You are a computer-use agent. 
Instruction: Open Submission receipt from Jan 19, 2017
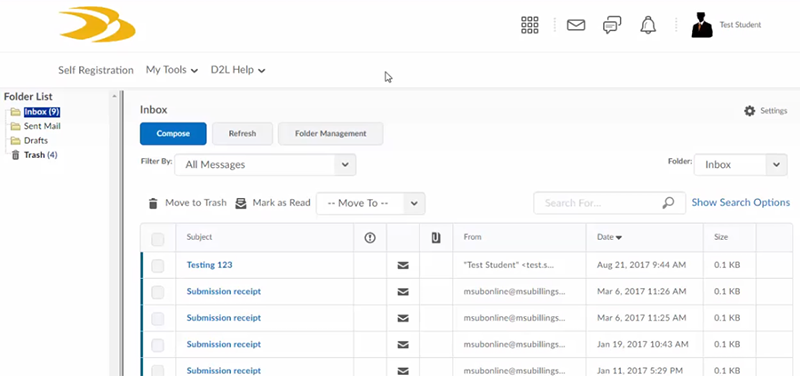[223, 344]
